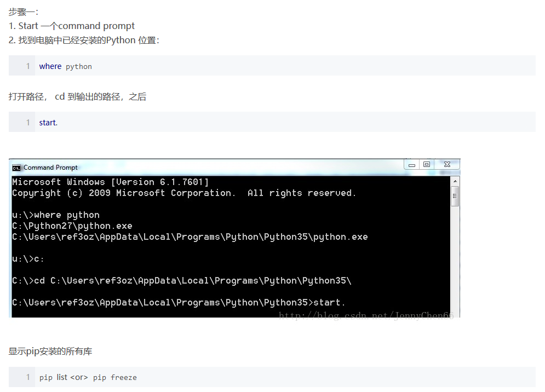The width and height of the screenshot is (545, 392).
Task: Click the 'u:\>where python' console line
Action: (x=56, y=215)
